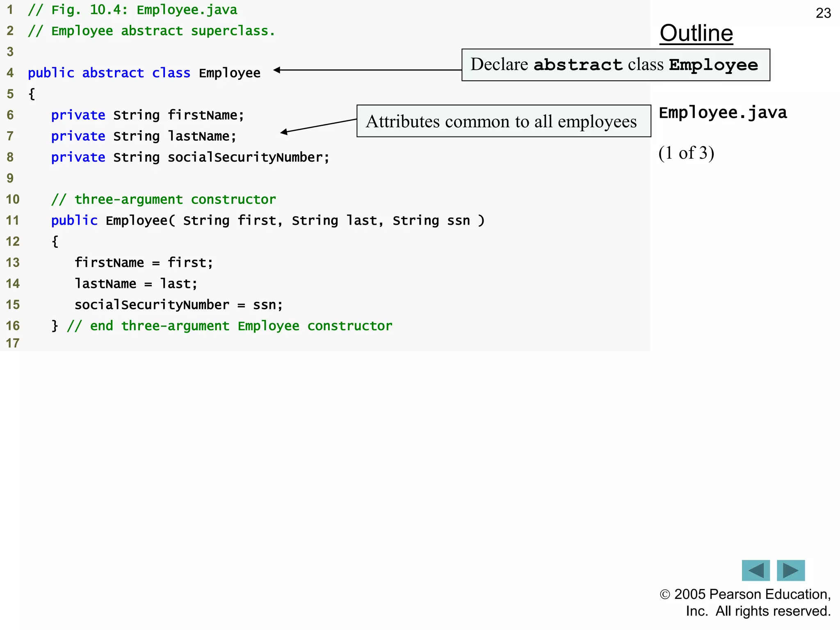
Task: Click the 'Employee.java' file name label
Action: pyautogui.click(x=723, y=113)
